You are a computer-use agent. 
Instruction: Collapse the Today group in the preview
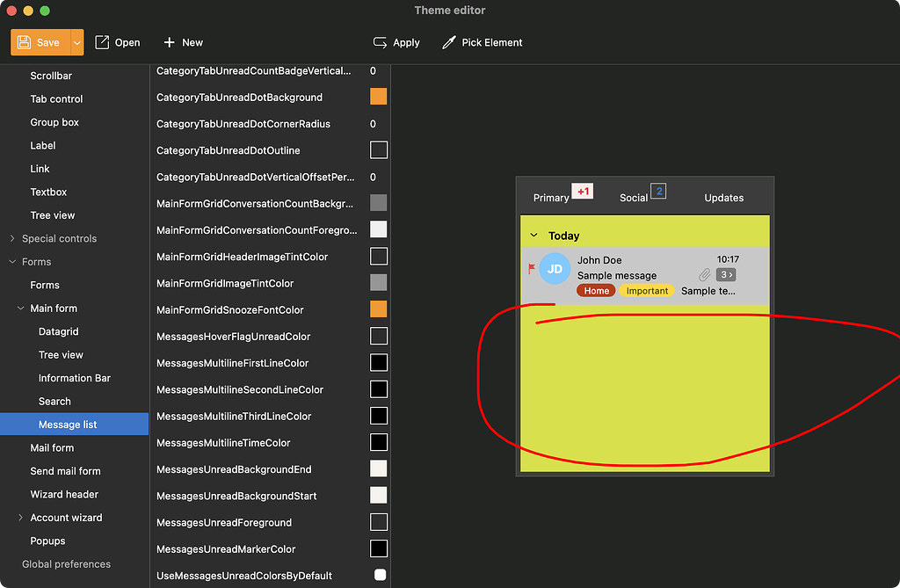click(533, 236)
